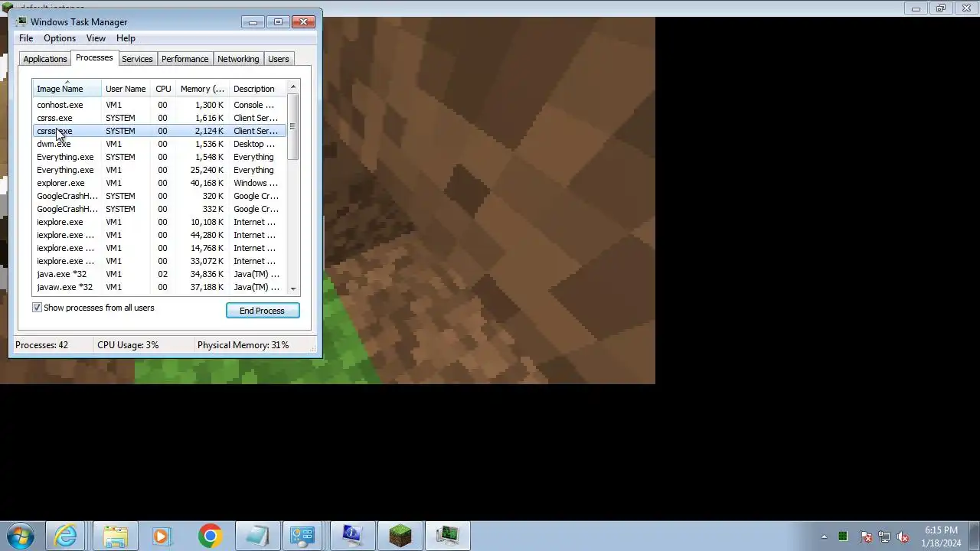This screenshot has width=980, height=551.
Task: Launch Google Chrome from the taskbar
Action: (209, 536)
